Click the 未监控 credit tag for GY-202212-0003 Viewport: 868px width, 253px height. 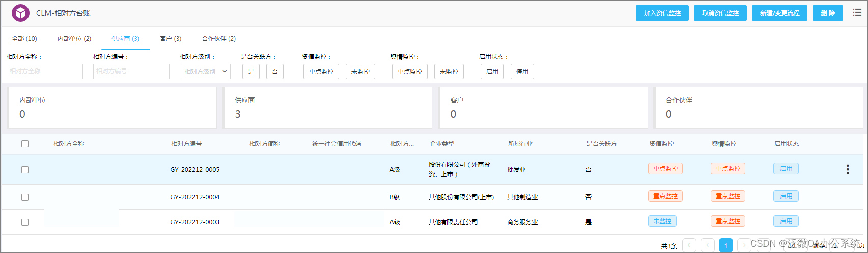(x=662, y=221)
